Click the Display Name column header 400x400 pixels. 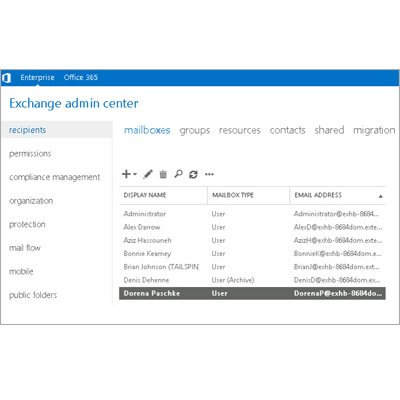click(x=145, y=195)
